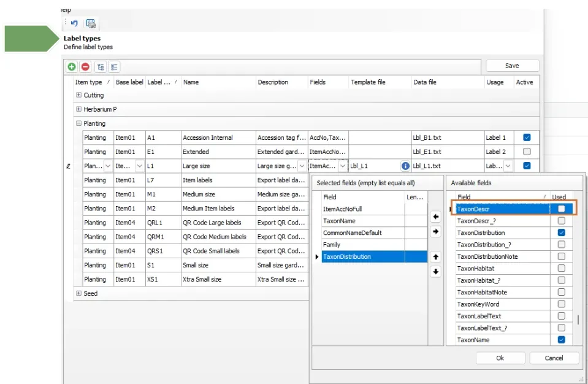Image resolution: width=588 pixels, height=384 pixels.
Task: Move field to selected list with left arrow
Action: point(435,217)
